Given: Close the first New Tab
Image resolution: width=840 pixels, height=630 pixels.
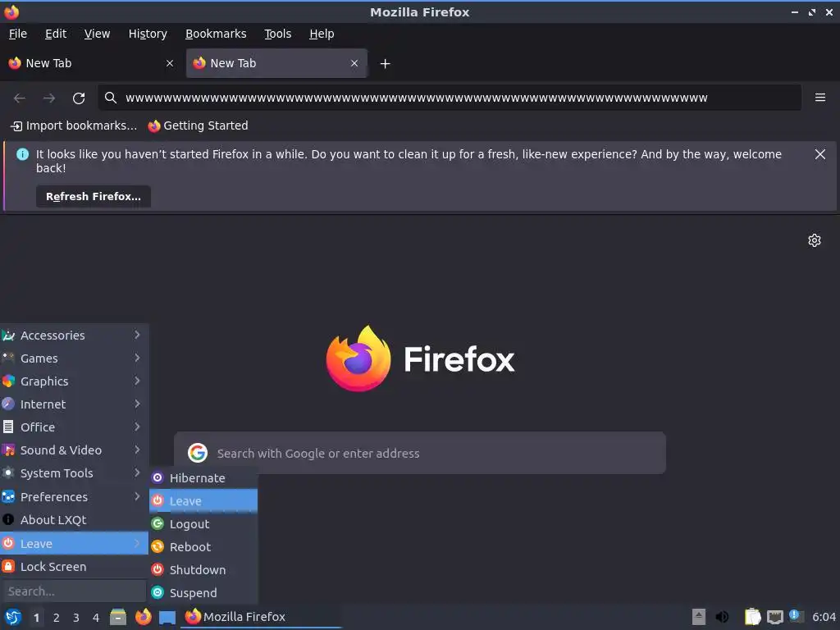Looking at the screenshot, I should [x=170, y=63].
